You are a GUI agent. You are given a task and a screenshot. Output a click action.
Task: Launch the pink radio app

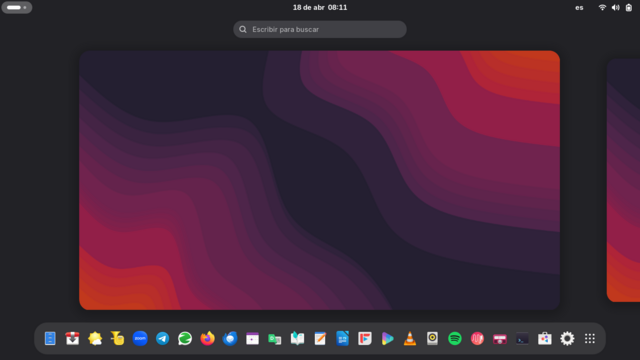tap(500, 338)
